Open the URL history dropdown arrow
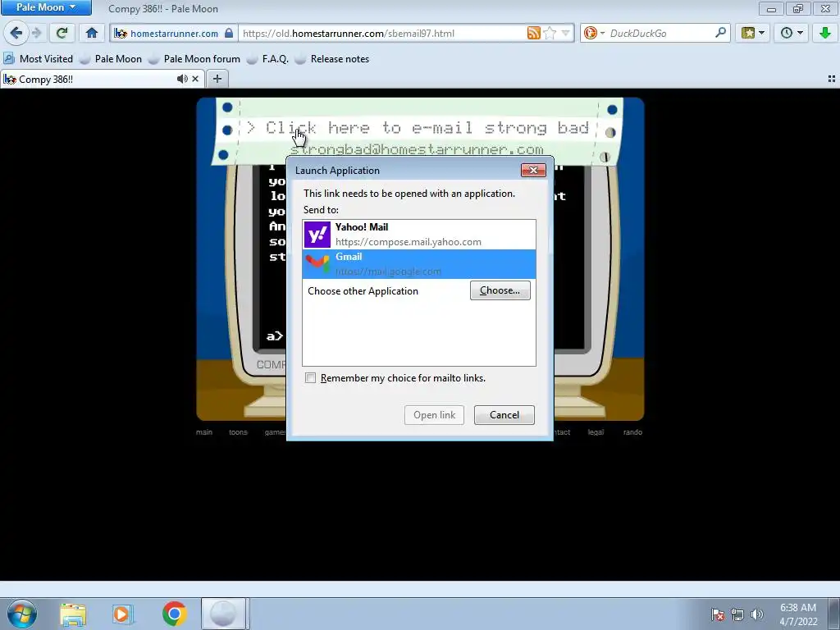Image resolution: width=840 pixels, height=630 pixels. click(566, 33)
